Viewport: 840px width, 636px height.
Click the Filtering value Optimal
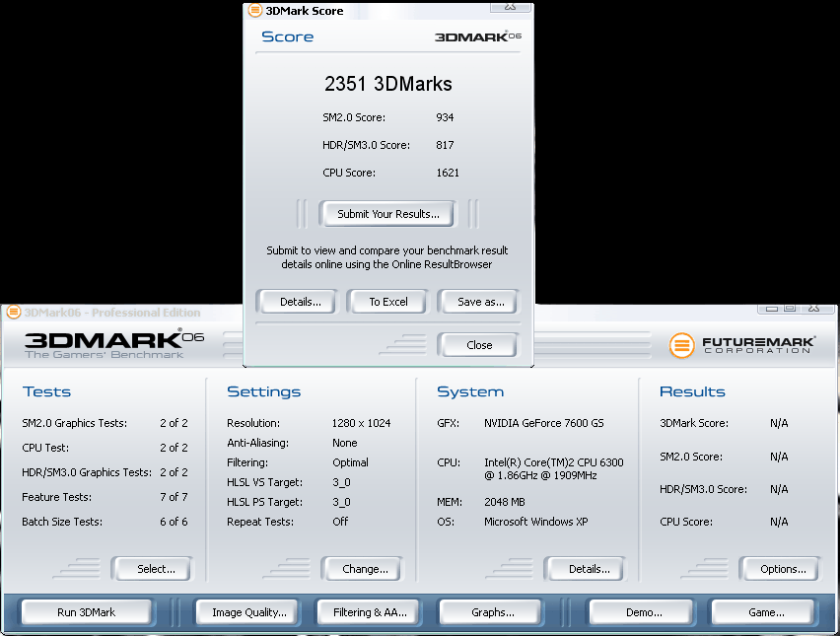click(x=350, y=462)
